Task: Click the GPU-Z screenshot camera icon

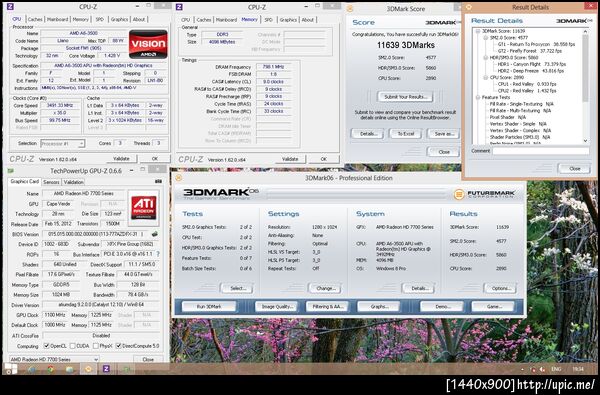Action: 158,181
